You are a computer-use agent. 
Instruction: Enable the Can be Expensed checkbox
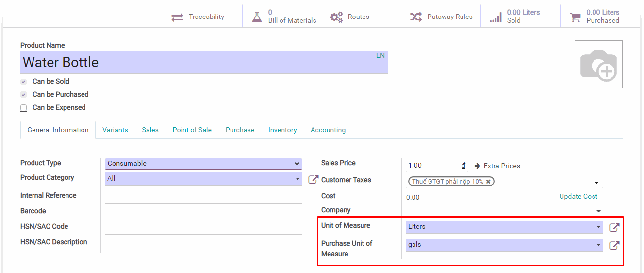(23, 108)
